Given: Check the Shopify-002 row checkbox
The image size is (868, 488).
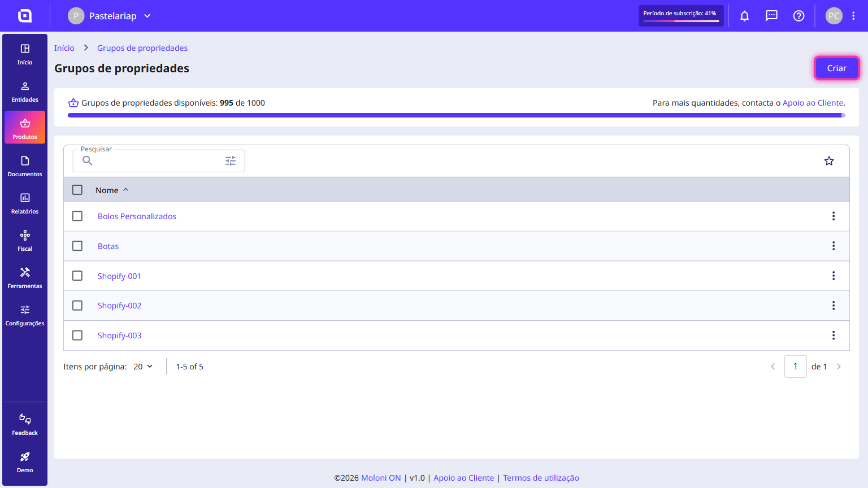Looking at the screenshot, I should click(77, 306).
